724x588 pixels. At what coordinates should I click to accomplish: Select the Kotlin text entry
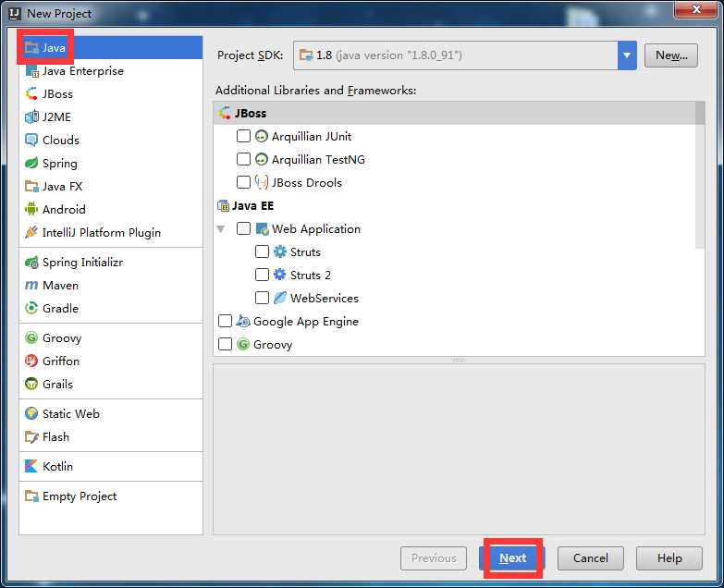(x=57, y=467)
